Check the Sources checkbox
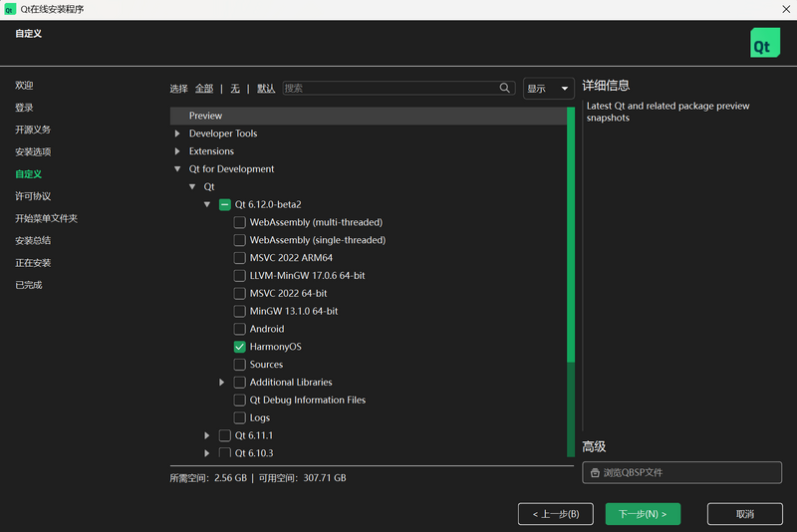 click(239, 365)
